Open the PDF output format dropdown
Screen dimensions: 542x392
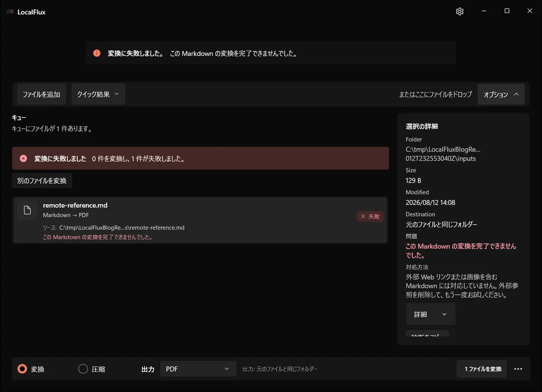(198, 369)
